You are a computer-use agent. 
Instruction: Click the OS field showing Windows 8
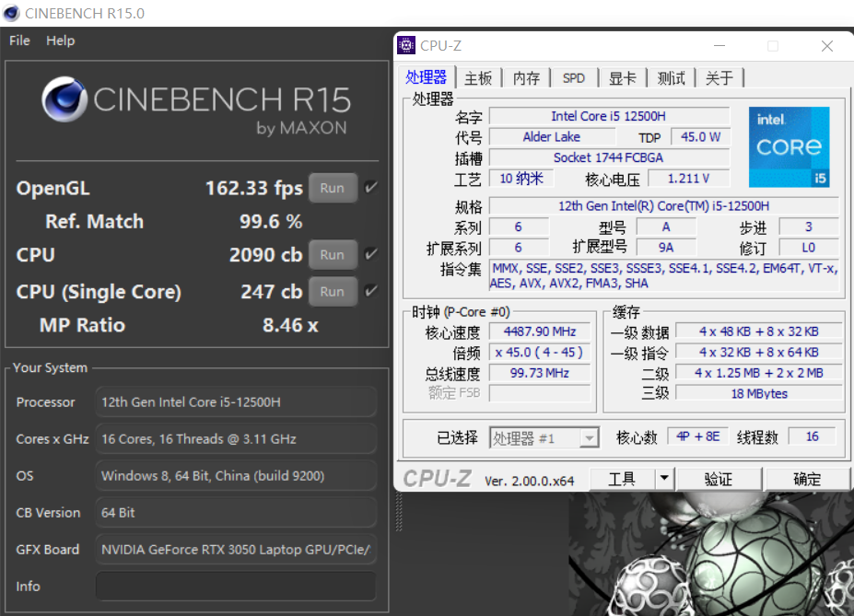pos(236,476)
